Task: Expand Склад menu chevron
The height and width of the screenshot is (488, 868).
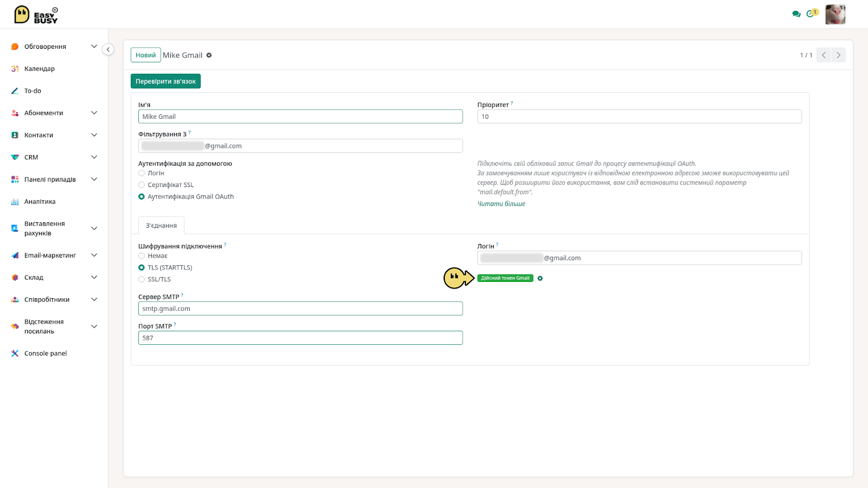Action: point(94,278)
